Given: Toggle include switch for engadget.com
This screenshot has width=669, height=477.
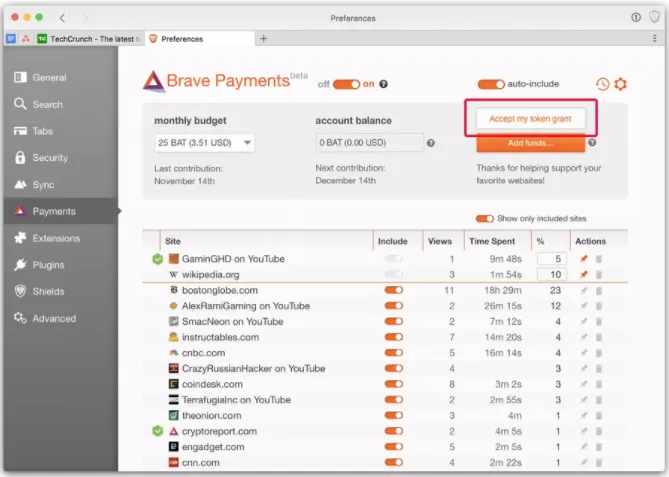Looking at the screenshot, I should click(394, 446).
